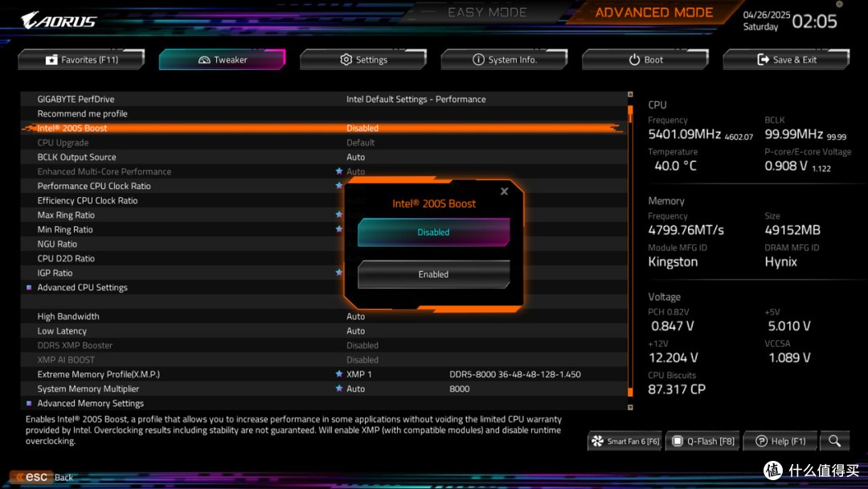Expand Advanced Memory Settings submenu
Viewport: 868px width, 489px height.
click(x=90, y=403)
